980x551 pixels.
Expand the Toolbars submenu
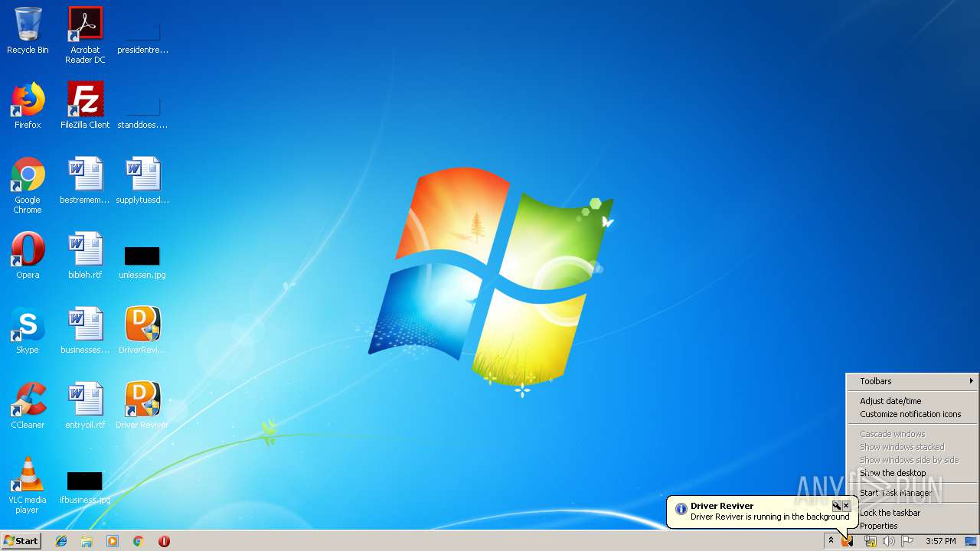tap(912, 381)
